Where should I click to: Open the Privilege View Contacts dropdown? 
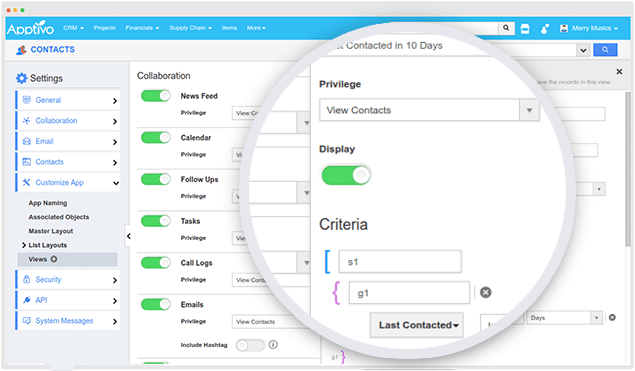(429, 110)
